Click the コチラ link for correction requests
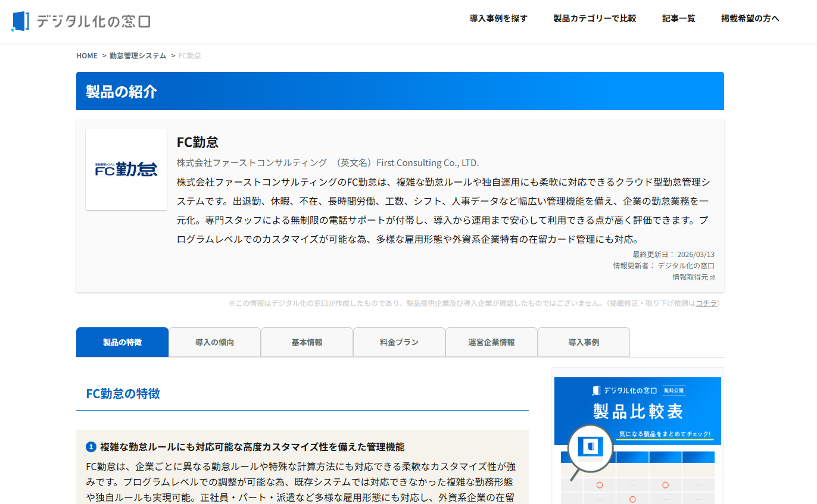Viewport: 817px width, 504px height. (x=706, y=303)
